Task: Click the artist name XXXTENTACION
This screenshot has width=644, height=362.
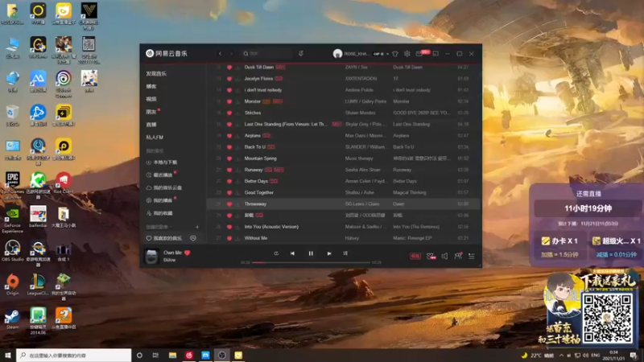Action: tap(361, 79)
